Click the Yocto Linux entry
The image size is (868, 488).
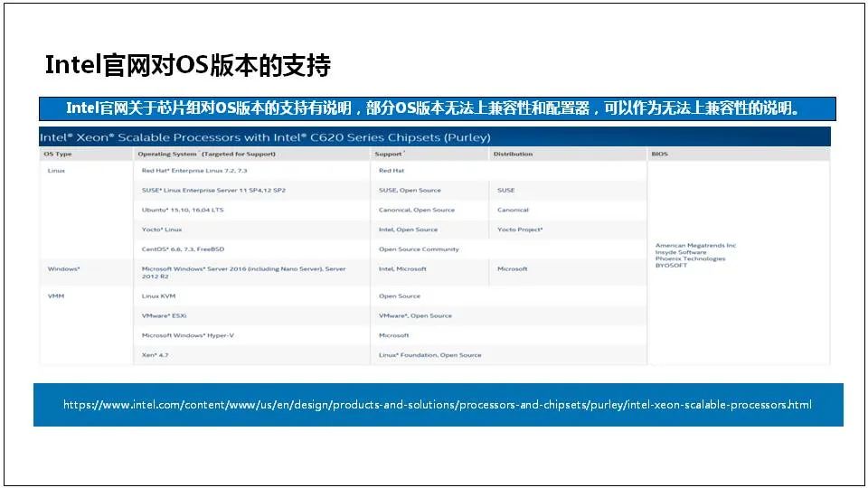tap(162, 229)
